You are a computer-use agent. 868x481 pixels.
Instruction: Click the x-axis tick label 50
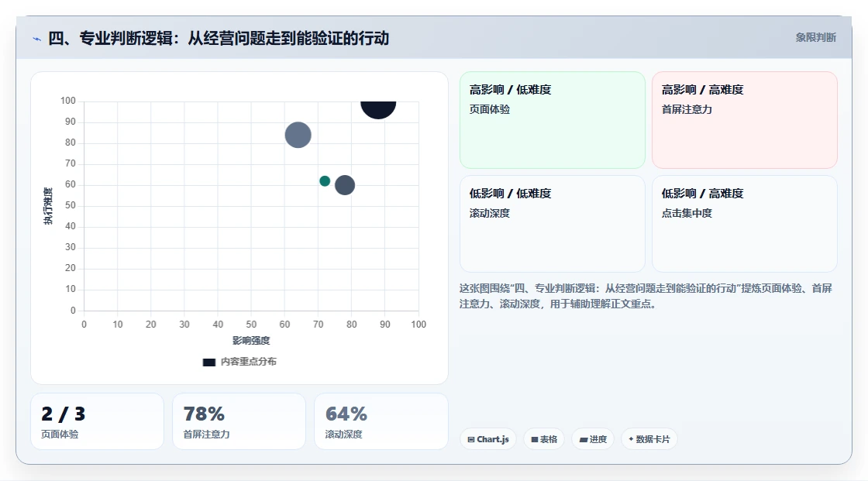(251, 325)
